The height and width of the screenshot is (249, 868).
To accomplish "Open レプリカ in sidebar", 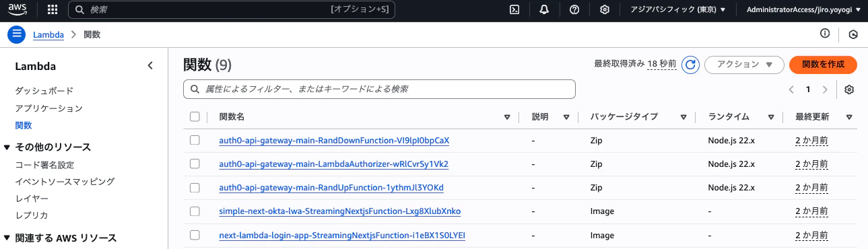I will [x=32, y=215].
